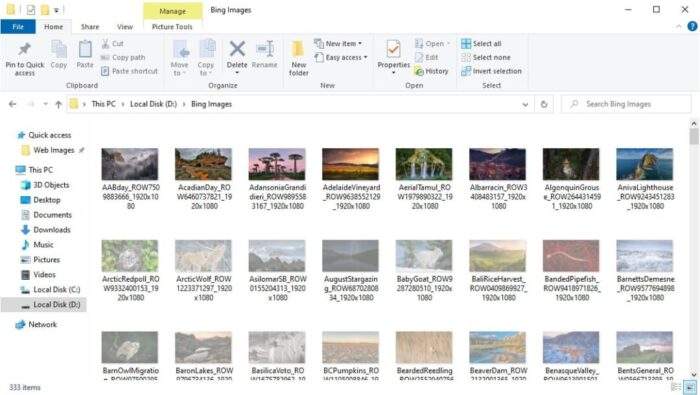Viewport: 700px width, 395px height.
Task: Open the New item dropdown
Action: tap(338, 44)
